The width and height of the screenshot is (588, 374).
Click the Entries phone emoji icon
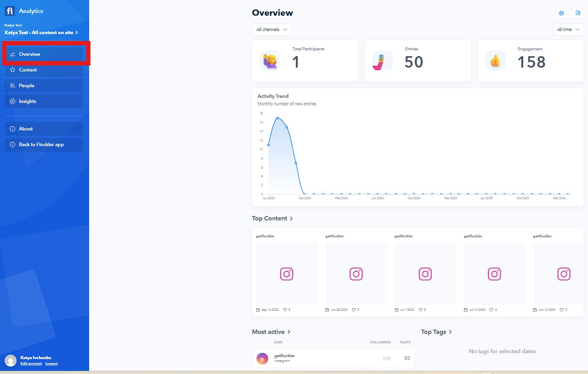383,60
